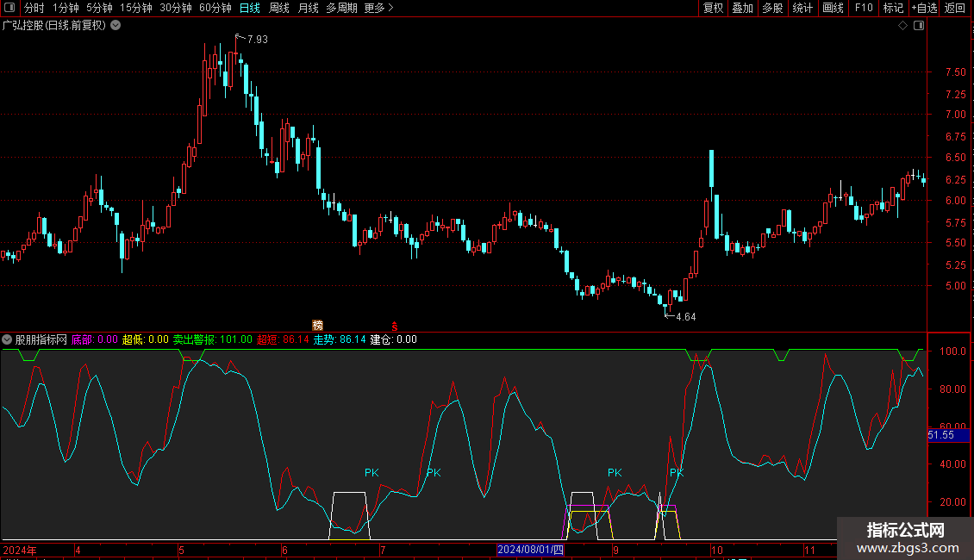Select the 日线 daily chart tab
The width and height of the screenshot is (974, 560).
coord(250,8)
